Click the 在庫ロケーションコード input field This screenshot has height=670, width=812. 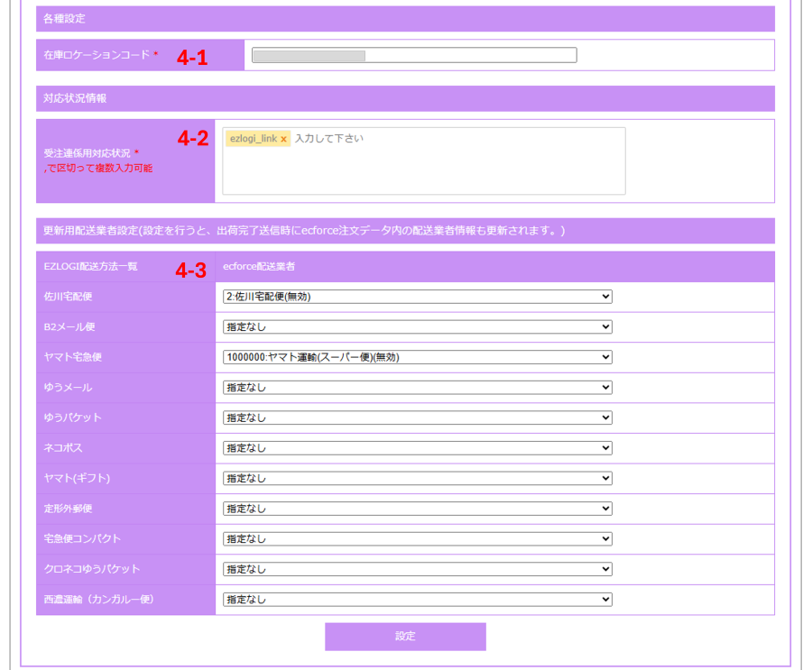414,56
